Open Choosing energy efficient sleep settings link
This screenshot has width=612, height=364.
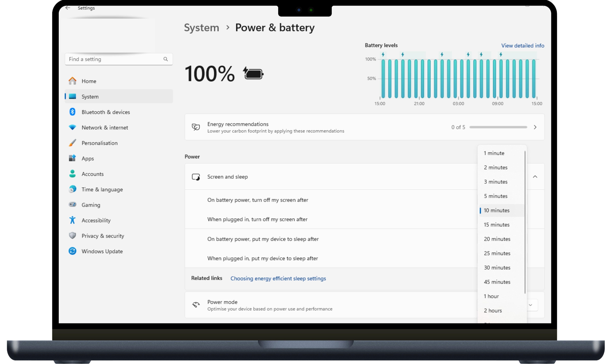278,278
